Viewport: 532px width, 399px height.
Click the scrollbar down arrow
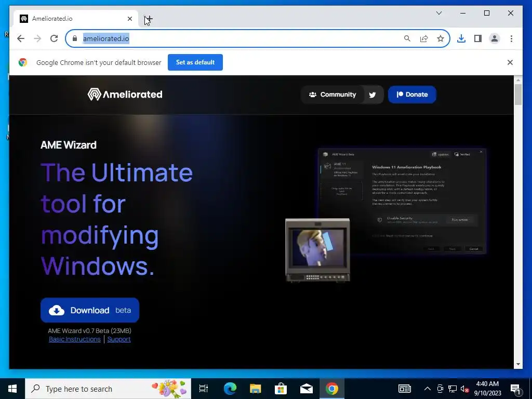click(x=518, y=365)
